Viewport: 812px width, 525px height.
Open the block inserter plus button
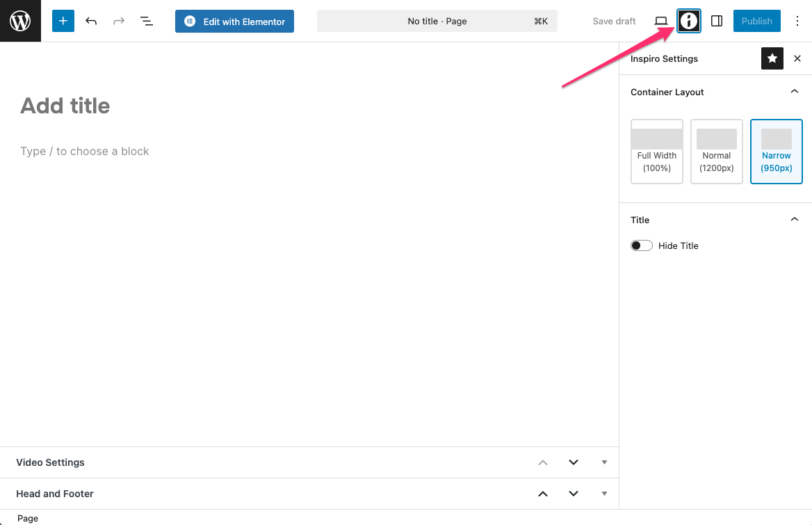click(63, 21)
